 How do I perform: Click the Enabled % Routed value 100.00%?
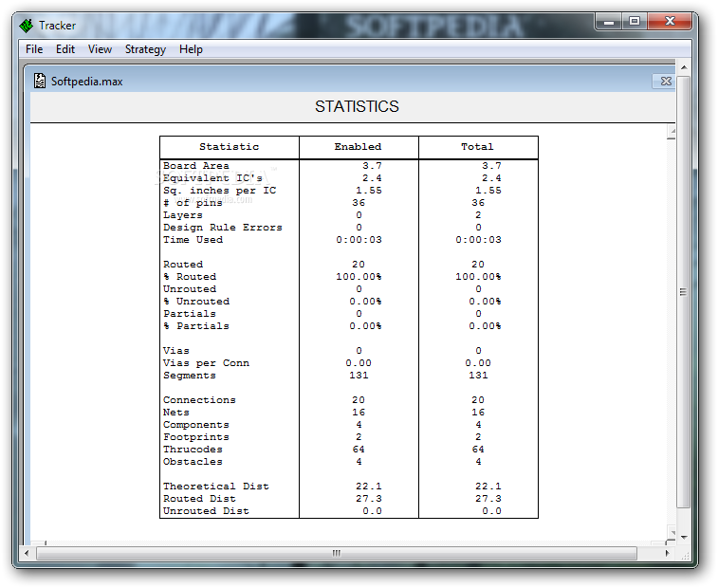point(359,277)
